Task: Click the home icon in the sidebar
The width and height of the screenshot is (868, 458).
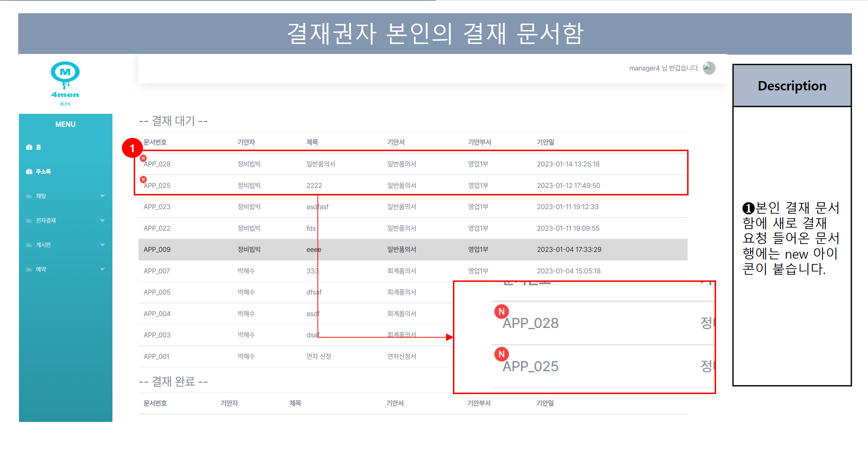Action: 29,147
